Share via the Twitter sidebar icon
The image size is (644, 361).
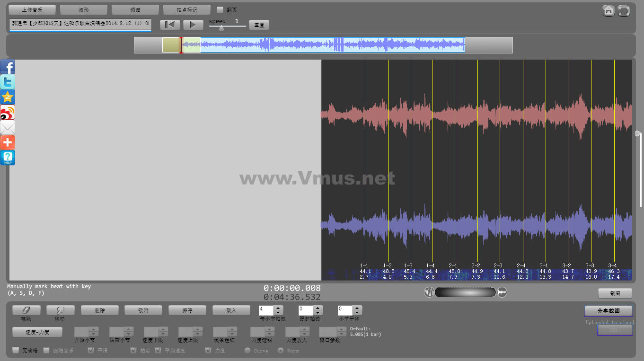click(8, 82)
